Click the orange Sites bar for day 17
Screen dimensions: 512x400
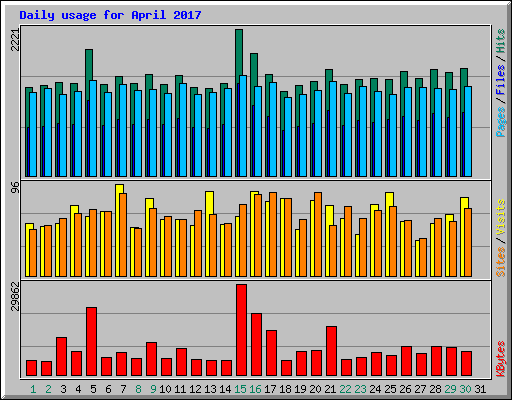pos(273,234)
